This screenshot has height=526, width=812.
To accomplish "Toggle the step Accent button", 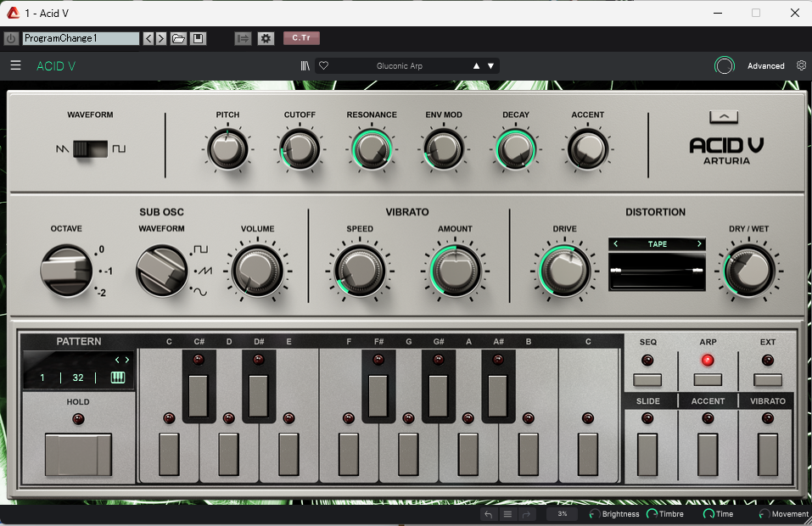I will coord(708,455).
